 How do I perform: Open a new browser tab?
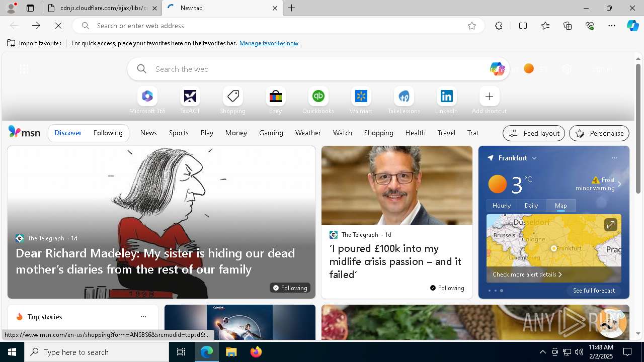(x=292, y=8)
